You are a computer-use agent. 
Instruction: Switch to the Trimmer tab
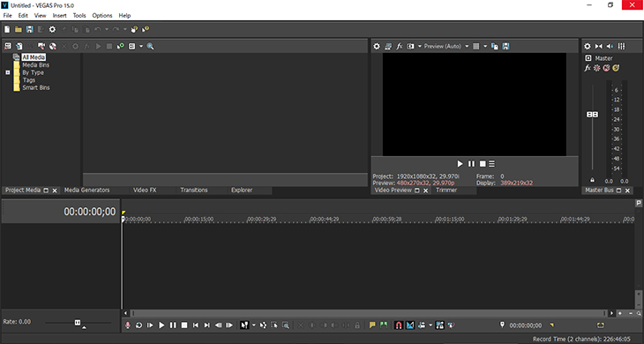(x=446, y=190)
